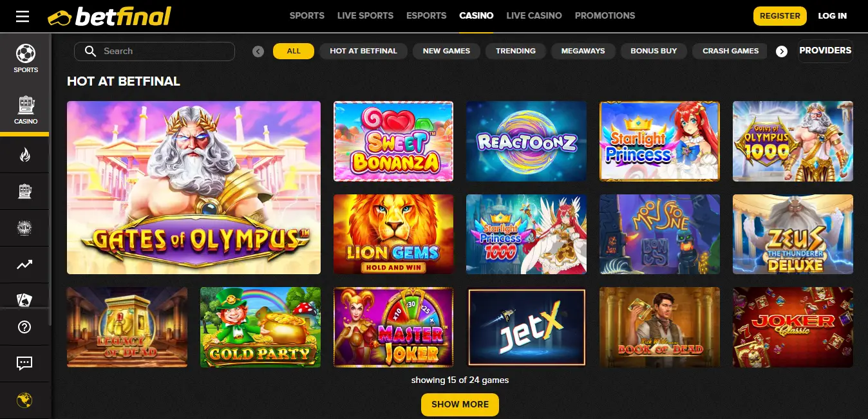The height and width of the screenshot is (419, 868).
Task: Show previous categories with left arrow
Action: (x=258, y=51)
